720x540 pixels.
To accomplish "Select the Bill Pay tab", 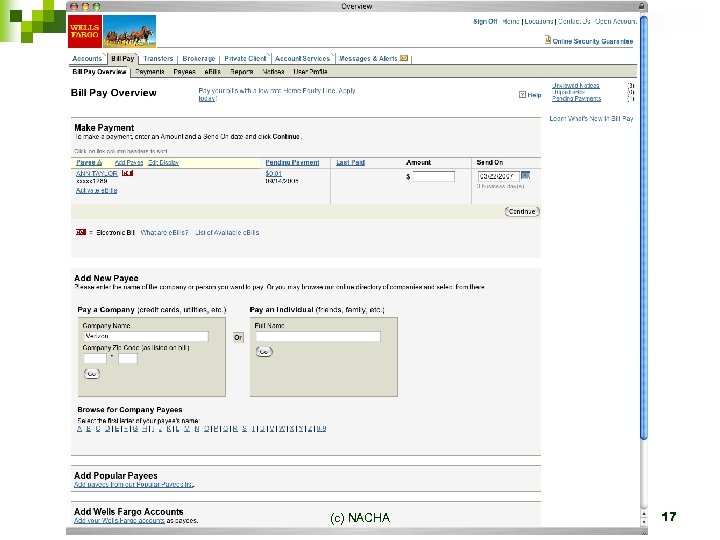I will 123,58.
